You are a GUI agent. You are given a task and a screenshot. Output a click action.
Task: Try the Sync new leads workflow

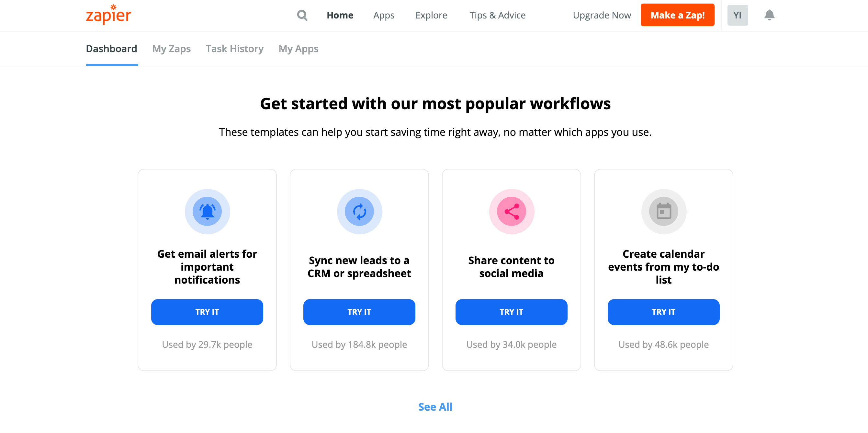pyautogui.click(x=359, y=312)
